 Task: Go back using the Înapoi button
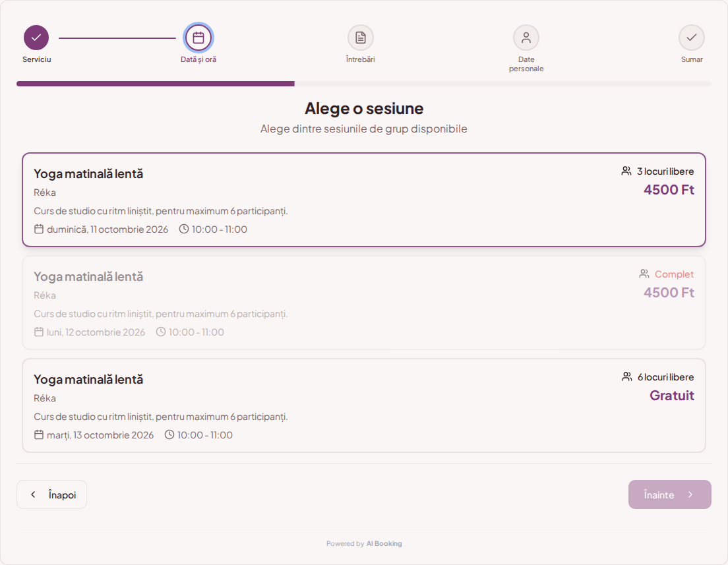click(51, 494)
